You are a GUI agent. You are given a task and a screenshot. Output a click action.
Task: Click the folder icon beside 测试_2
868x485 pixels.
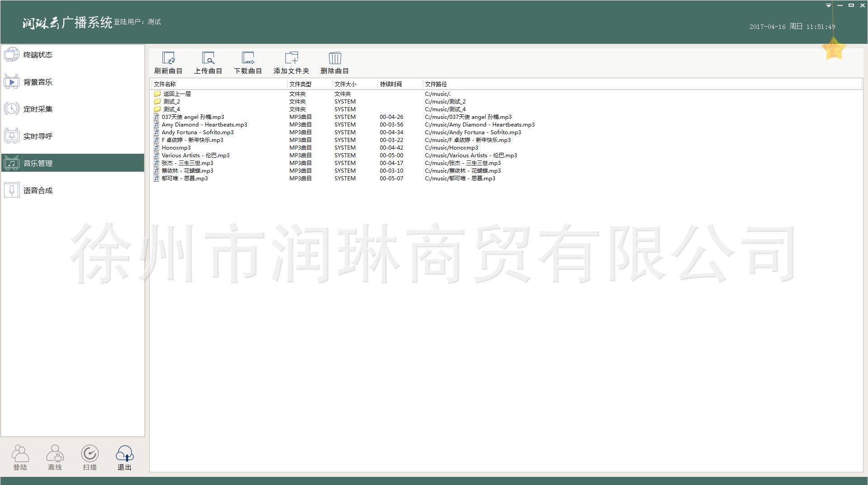pos(157,102)
